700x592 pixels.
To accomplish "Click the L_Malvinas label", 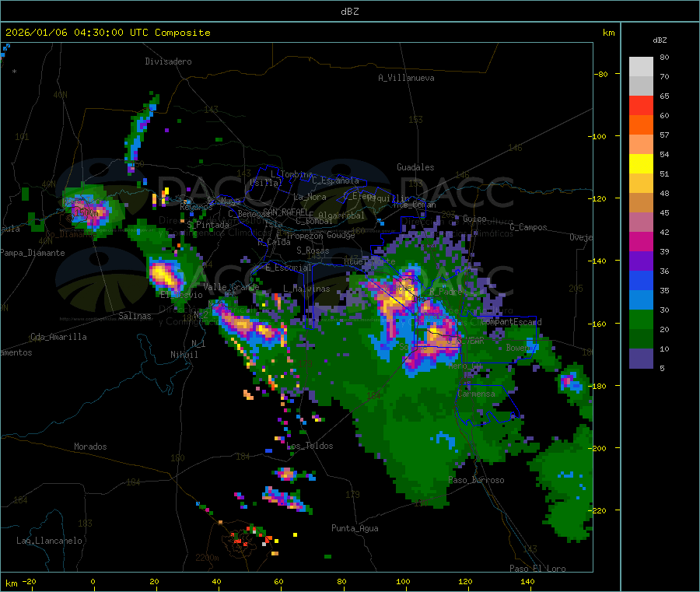I will click(x=306, y=289).
